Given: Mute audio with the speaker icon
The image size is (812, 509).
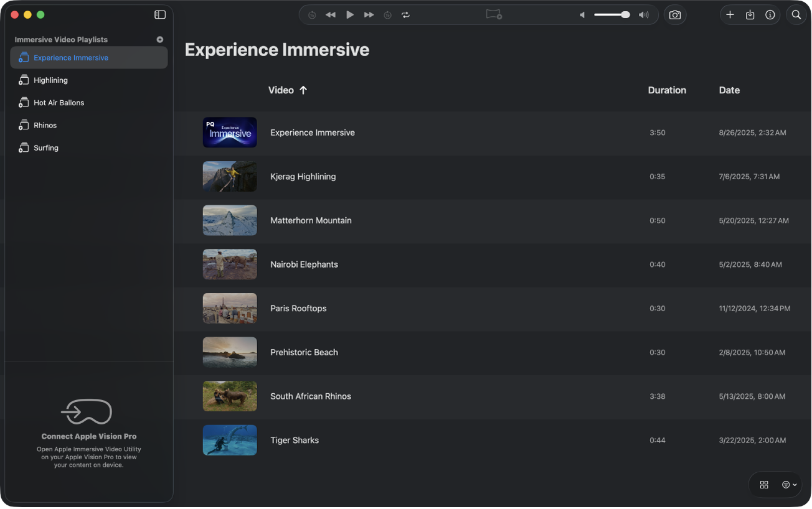Looking at the screenshot, I should pyautogui.click(x=582, y=14).
